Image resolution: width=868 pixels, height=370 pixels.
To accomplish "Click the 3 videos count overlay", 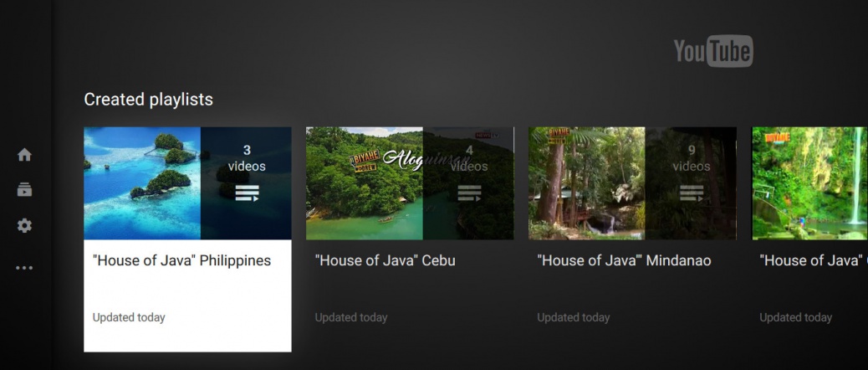I will pyautogui.click(x=247, y=158).
